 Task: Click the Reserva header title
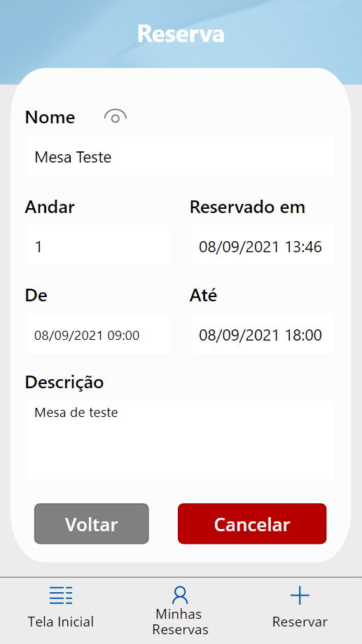(181, 34)
